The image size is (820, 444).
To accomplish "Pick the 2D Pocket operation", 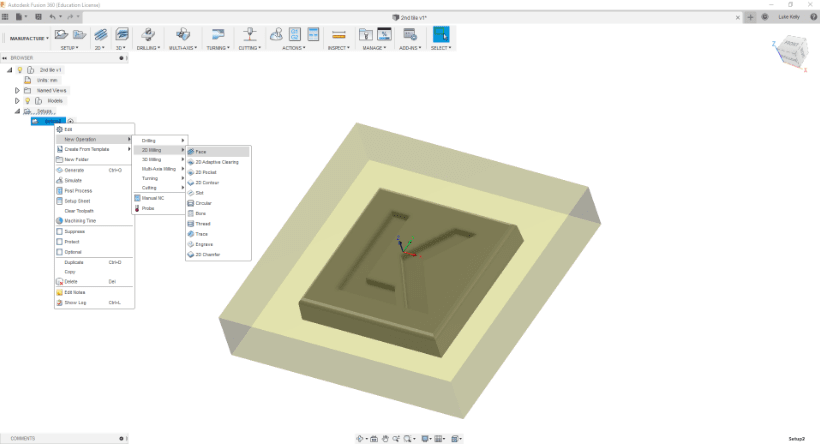I will tap(206, 172).
